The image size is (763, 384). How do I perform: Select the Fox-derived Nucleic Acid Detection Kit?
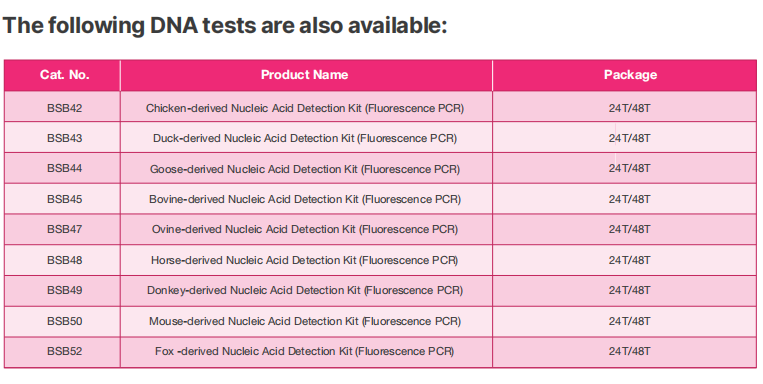305,351
